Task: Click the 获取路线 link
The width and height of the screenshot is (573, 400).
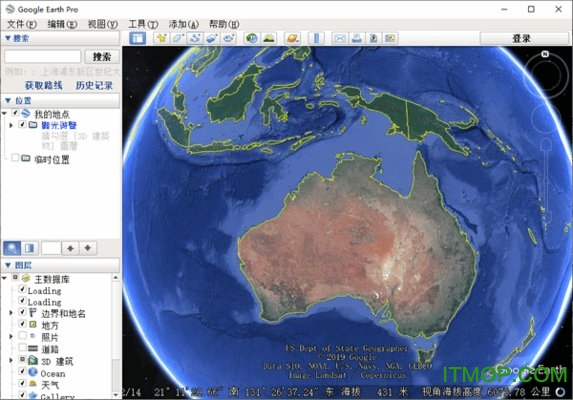Action: click(43, 85)
